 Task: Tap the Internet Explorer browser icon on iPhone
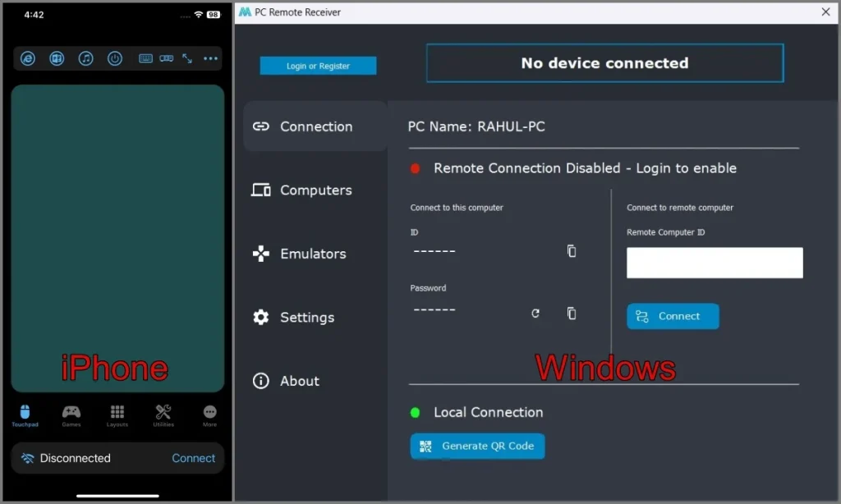point(28,58)
